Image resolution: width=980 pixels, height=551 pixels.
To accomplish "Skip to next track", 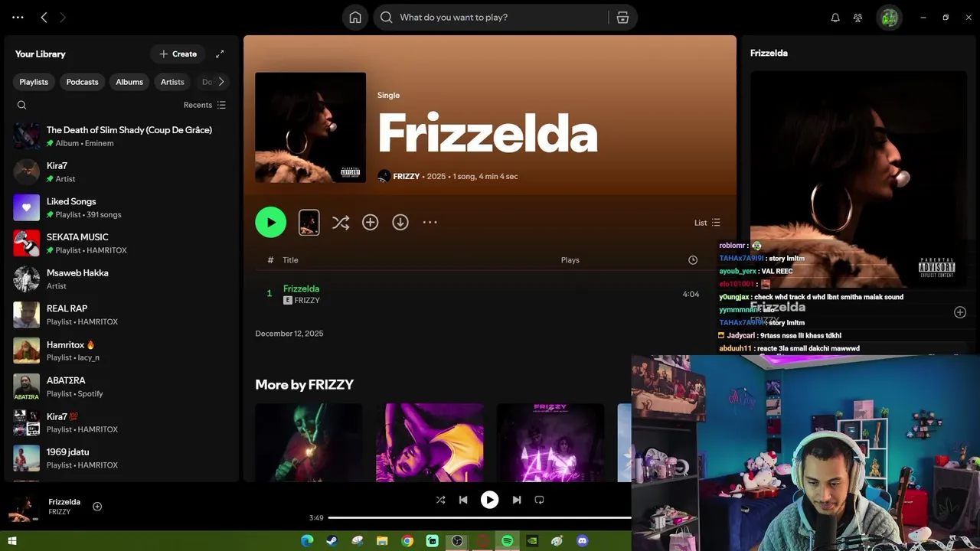I will tap(517, 500).
